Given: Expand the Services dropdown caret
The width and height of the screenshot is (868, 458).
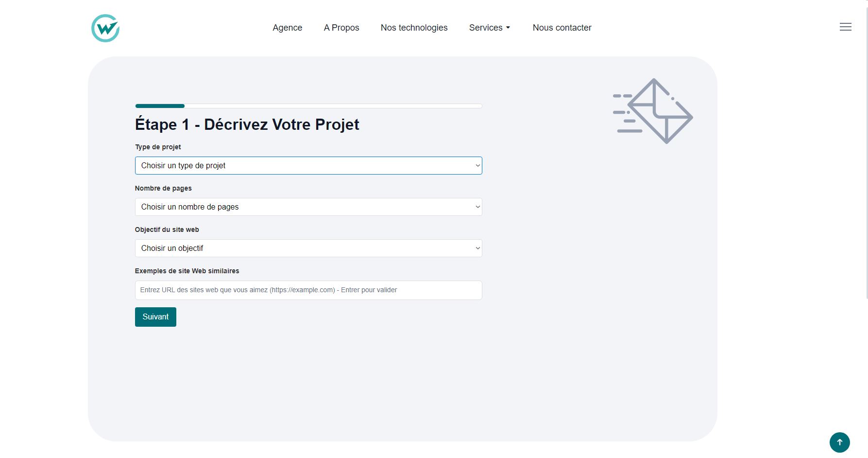Looking at the screenshot, I should pos(508,28).
